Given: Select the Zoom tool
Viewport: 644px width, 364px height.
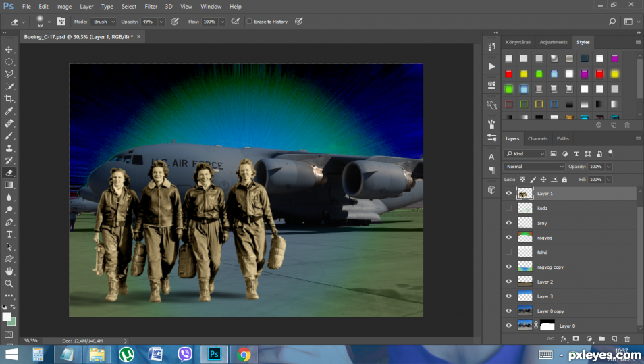Looking at the screenshot, I should click(x=9, y=284).
